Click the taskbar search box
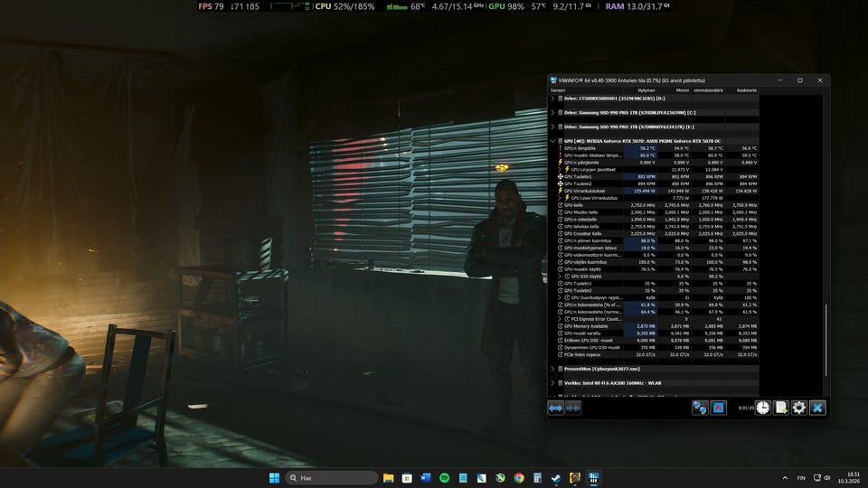Image resolution: width=868 pixels, height=488 pixels. pos(332,478)
